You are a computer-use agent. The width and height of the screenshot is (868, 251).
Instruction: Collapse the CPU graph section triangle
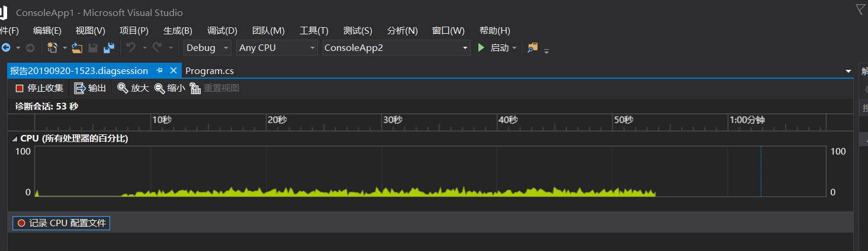(15, 139)
